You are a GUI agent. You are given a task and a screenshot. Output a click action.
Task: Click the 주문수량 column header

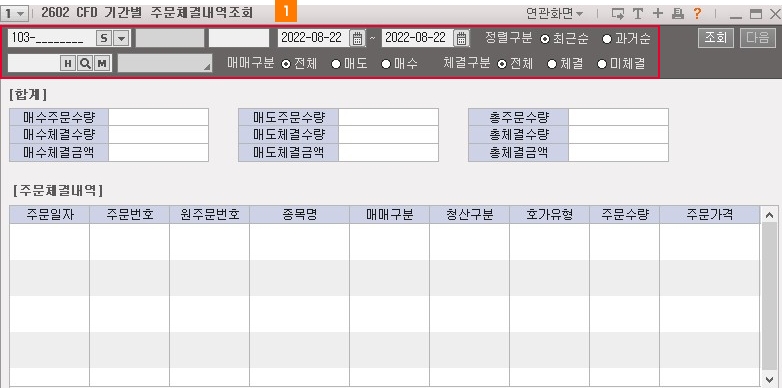coord(624,215)
